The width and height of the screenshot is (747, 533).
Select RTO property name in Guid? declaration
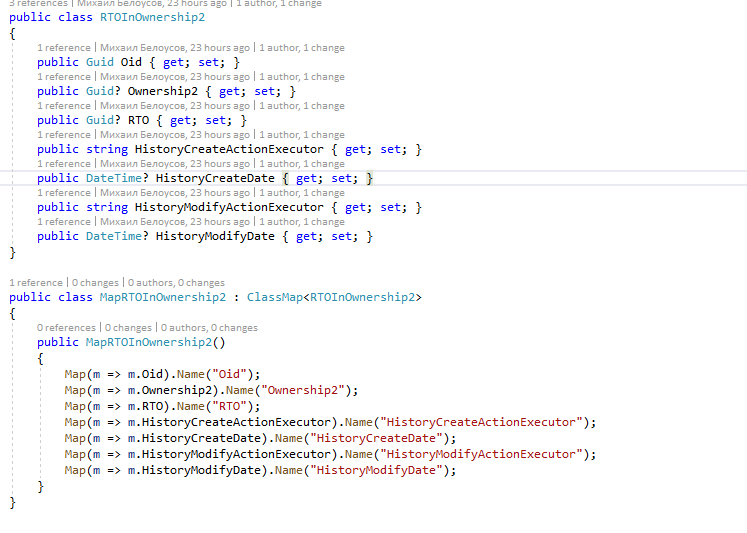[x=138, y=121]
